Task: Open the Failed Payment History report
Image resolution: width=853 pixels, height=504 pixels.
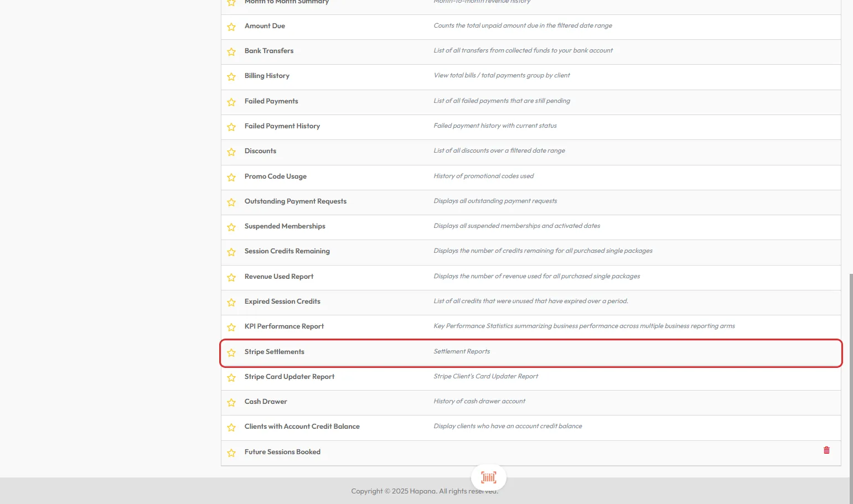Action: tap(282, 126)
